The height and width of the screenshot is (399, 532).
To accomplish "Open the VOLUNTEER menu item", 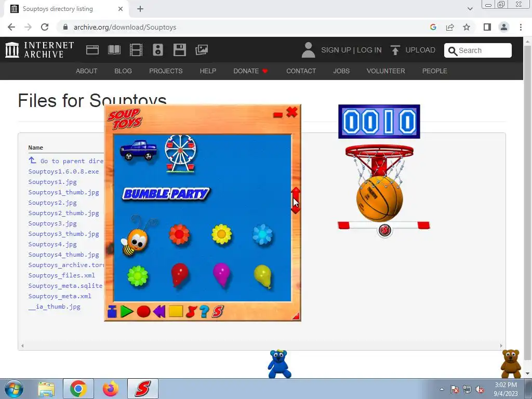I will pyautogui.click(x=386, y=71).
